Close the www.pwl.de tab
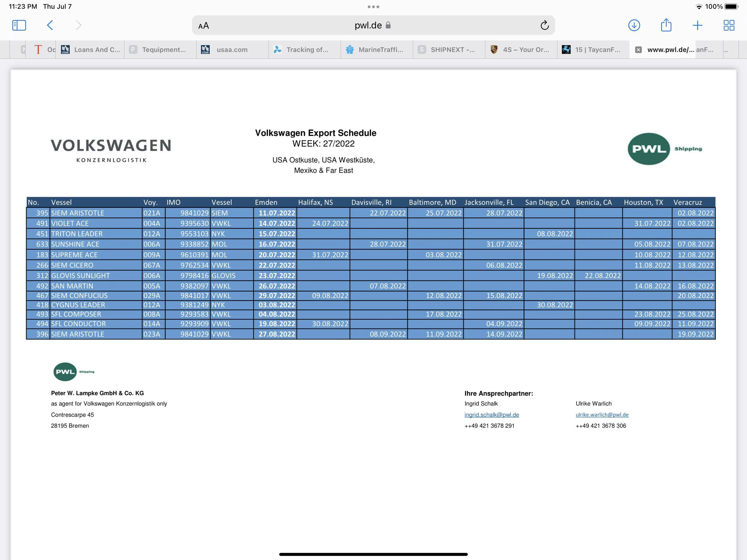Image resolution: width=747 pixels, height=560 pixels. click(x=638, y=50)
